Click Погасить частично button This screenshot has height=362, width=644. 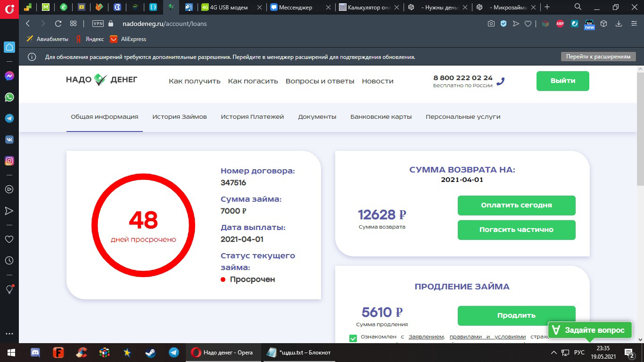coord(517,230)
